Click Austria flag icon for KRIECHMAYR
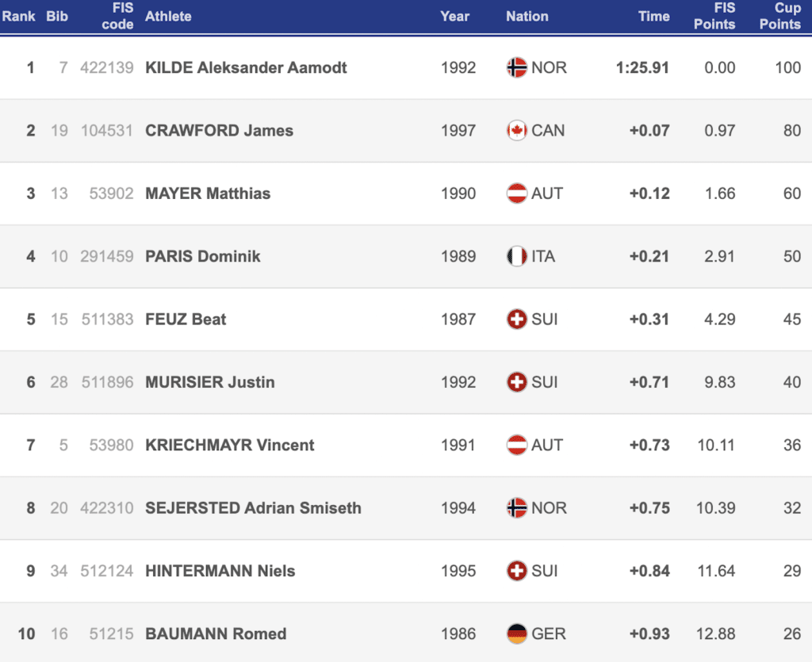812x662 pixels. [516, 446]
